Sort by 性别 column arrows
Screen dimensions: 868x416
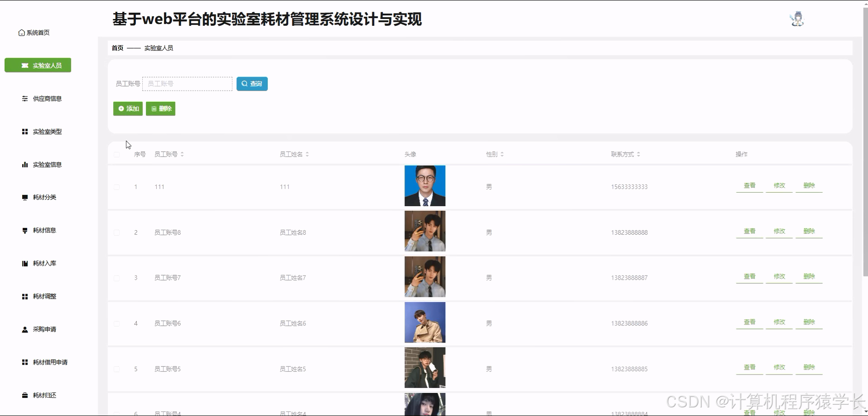[x=502, y=155]
